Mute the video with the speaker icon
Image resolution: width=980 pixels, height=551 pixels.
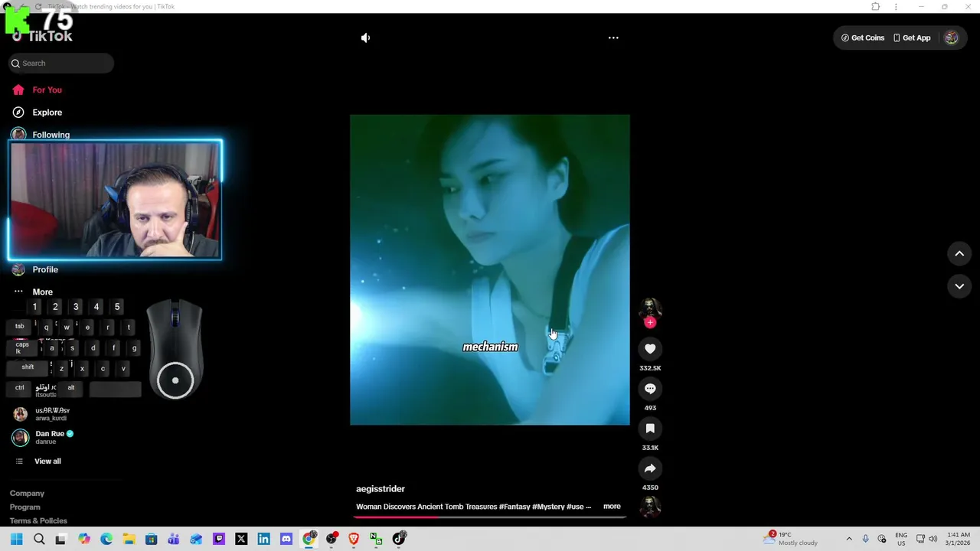pos(365,37)
